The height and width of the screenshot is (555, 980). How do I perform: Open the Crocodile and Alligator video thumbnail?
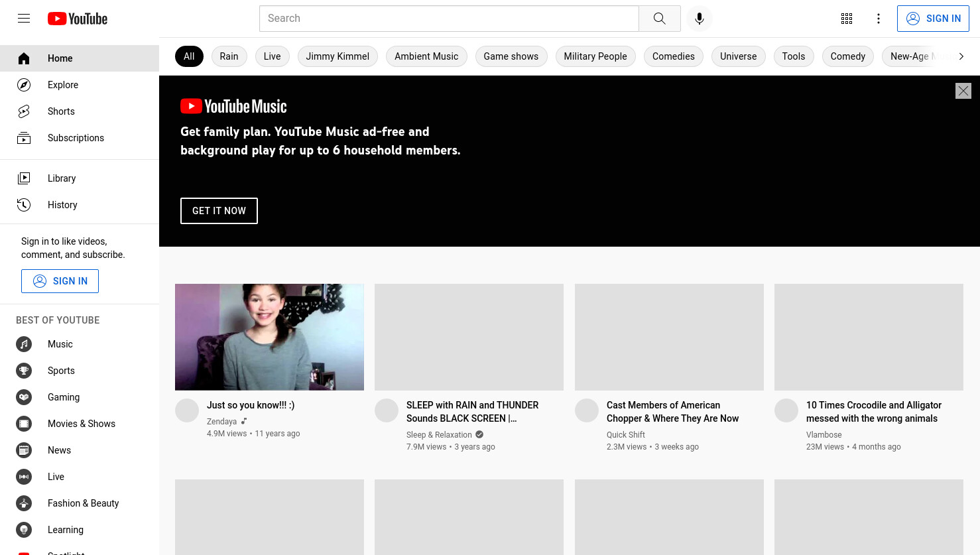click(869, 337)
